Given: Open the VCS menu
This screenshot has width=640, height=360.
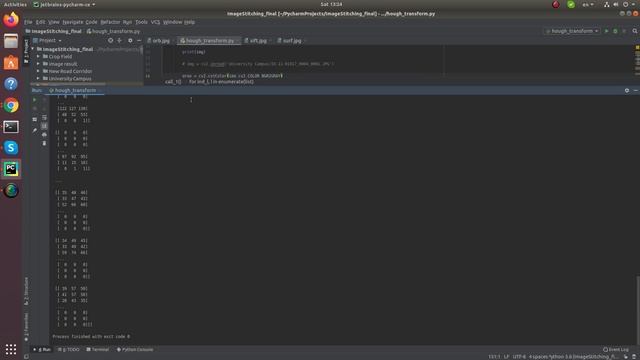Looking at the screenshot, I should (156, 22).
